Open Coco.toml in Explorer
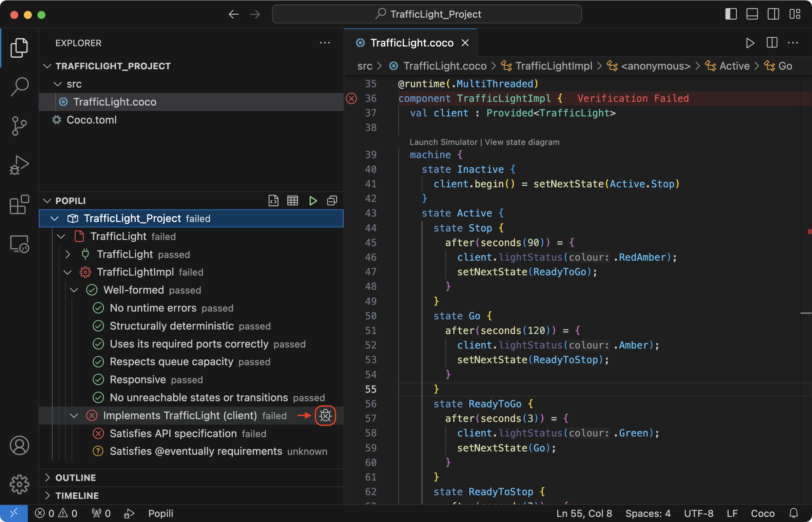 tap(191, 120)
